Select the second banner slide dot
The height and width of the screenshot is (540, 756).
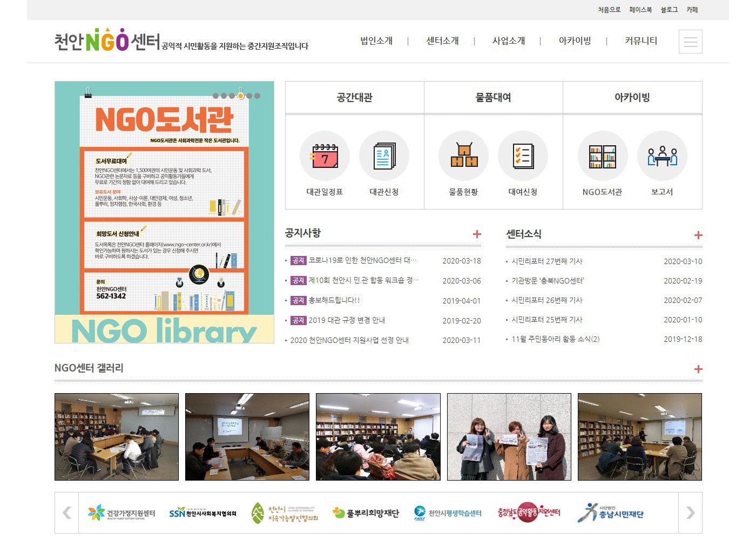[x=224, y=96]
